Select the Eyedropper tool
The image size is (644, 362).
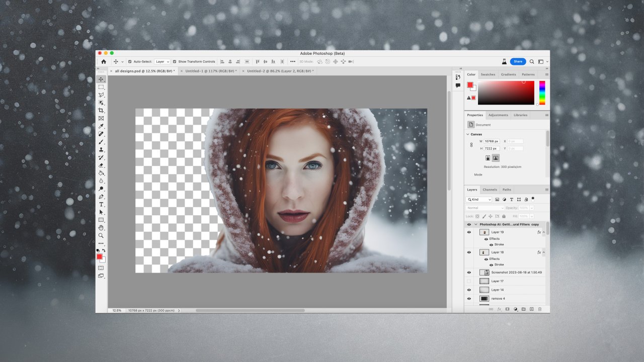(101, 126)
